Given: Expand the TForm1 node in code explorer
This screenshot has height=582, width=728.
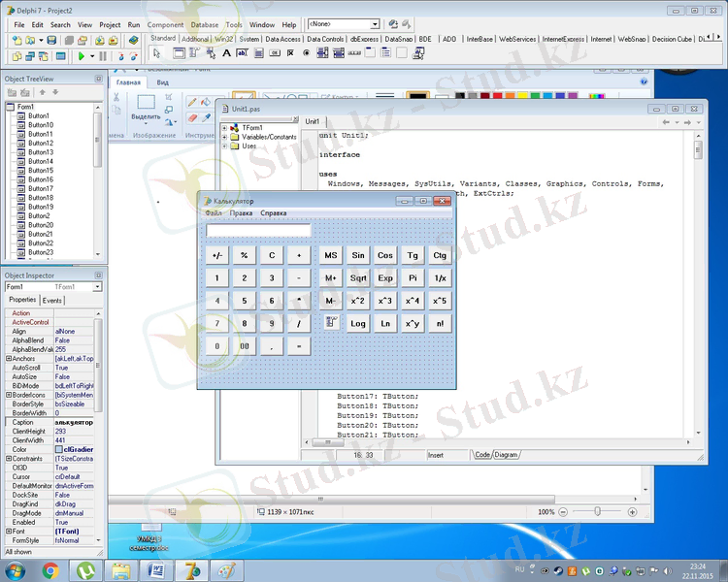Looking at the screenshot, I should (224, 128).
